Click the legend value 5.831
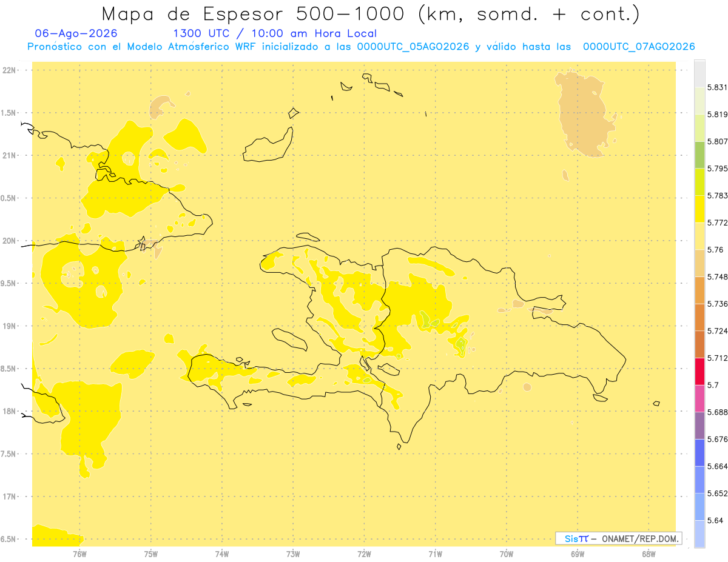 [717, 87]
